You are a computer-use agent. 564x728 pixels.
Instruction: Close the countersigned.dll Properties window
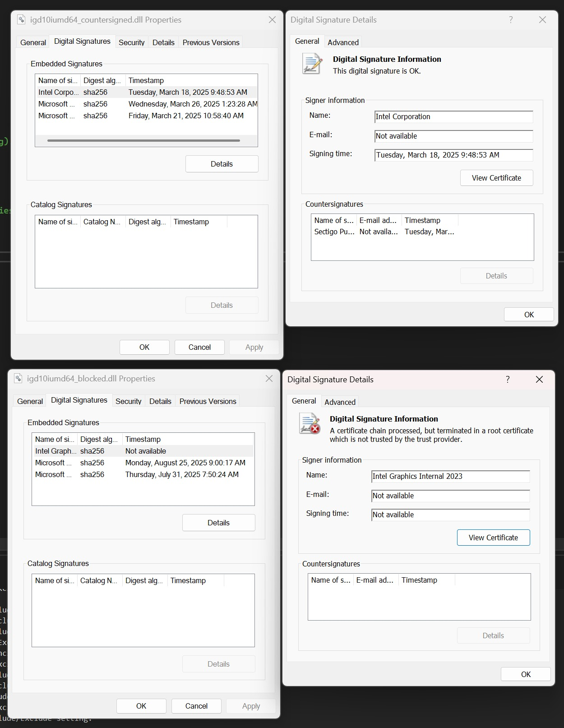[272, 19]
